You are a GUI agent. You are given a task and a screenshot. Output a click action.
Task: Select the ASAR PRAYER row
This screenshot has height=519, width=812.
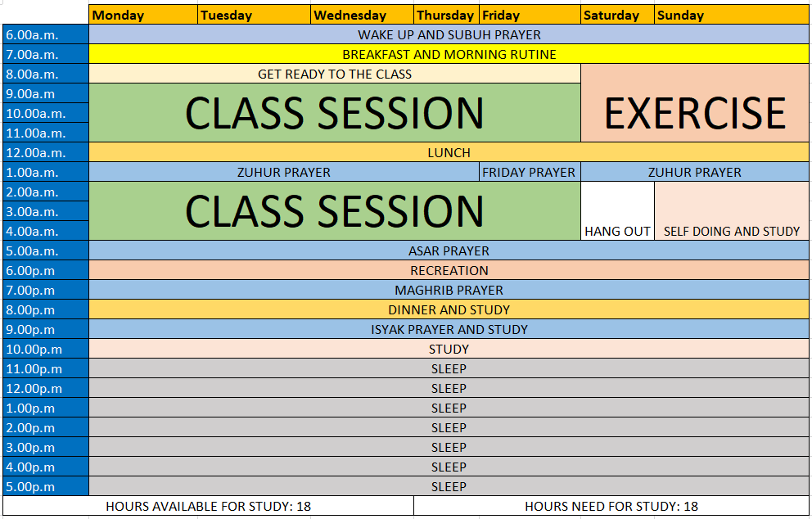[449, 251]
